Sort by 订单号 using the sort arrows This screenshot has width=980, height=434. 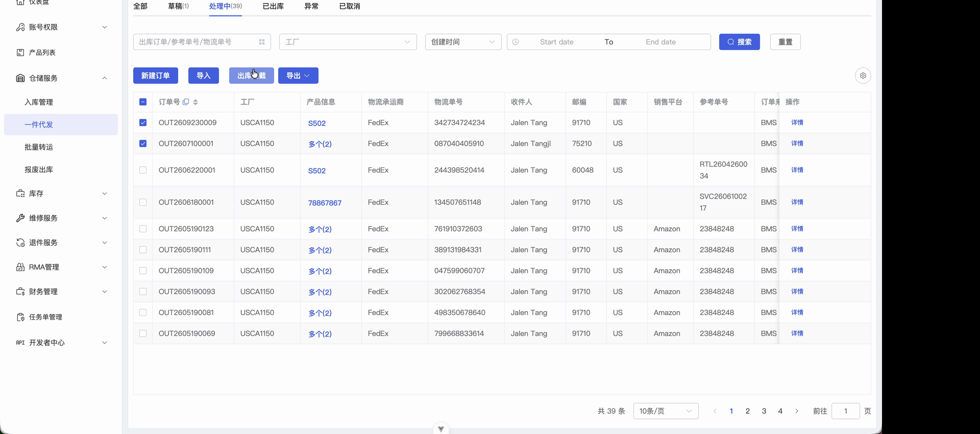click(195, 102)
